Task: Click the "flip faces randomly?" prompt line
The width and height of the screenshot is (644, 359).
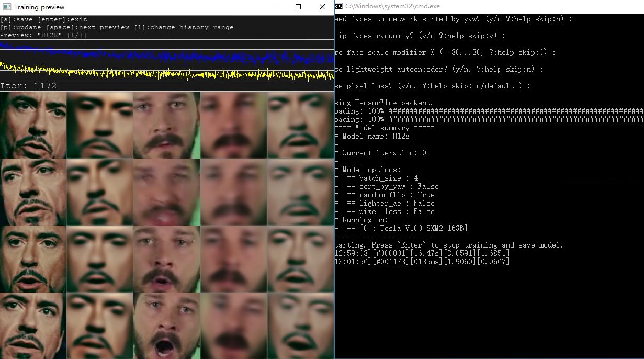Action: pyautogui.click(x=420, y=36)
